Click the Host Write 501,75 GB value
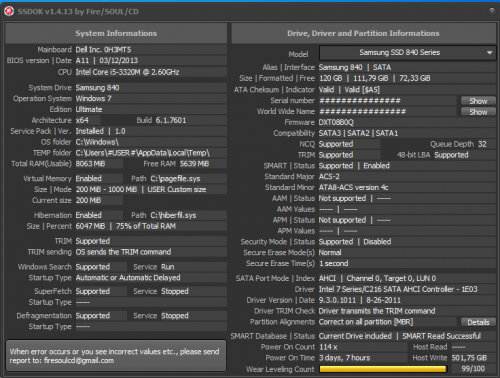This screenshot has width=500, height=378. point(469,358)
